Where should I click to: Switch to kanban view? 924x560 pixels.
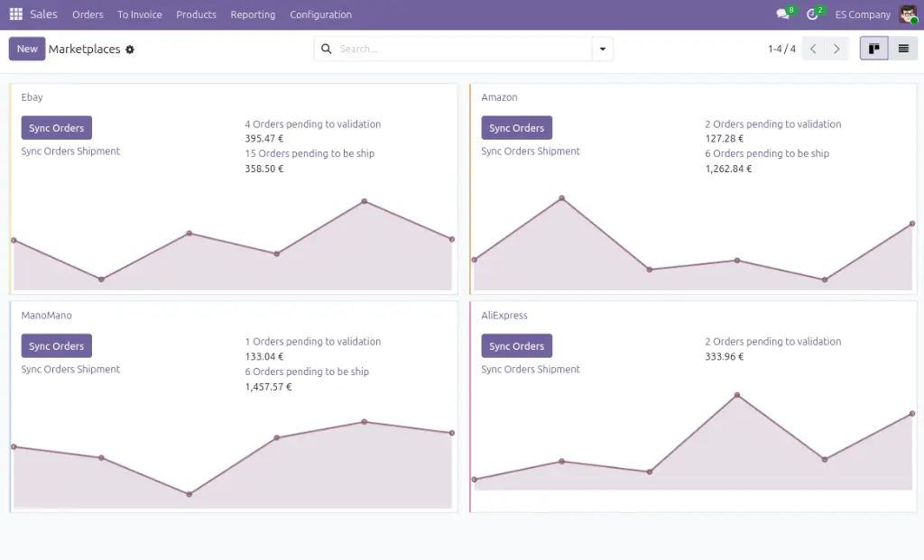[x=873, y=48]
